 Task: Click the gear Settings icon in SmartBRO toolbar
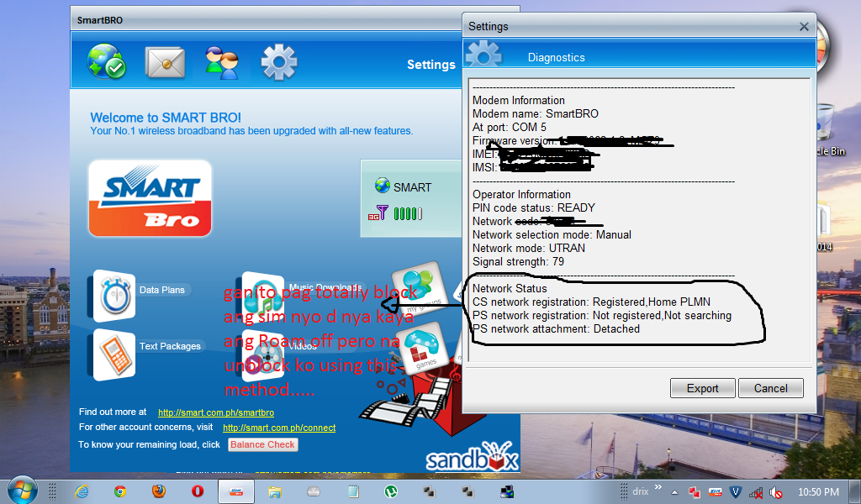(279, 63)
